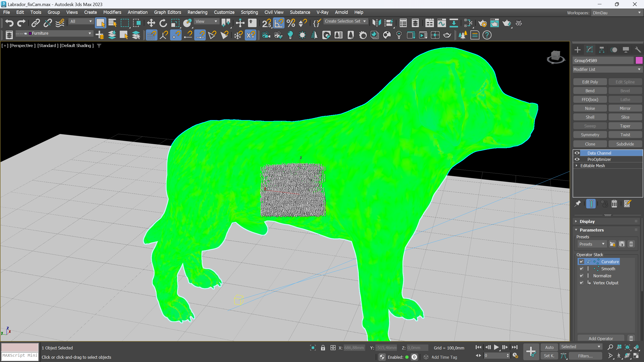Hide the Data Channel modifier eye

pos(577,153)
